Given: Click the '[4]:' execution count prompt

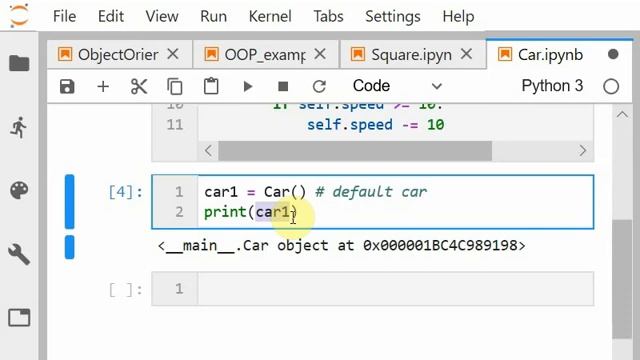Looking at the screenshot, I should pyautogui.click(x=125, y=192).
